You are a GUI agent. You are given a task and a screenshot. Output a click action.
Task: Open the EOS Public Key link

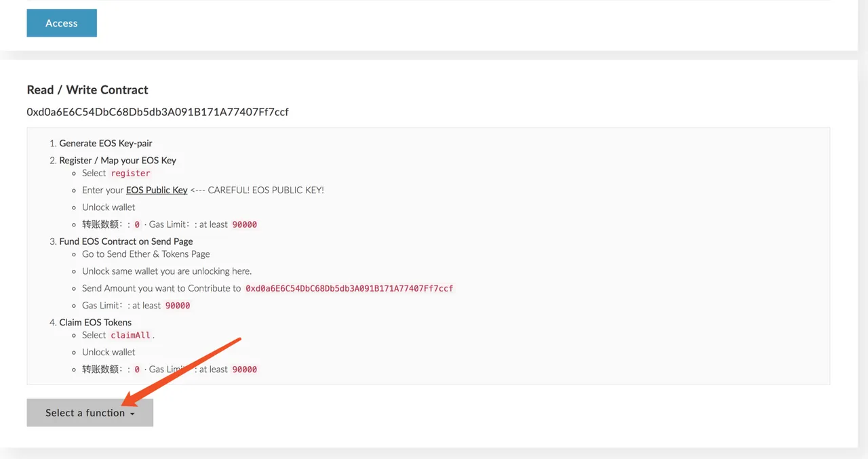click(157, 190)
